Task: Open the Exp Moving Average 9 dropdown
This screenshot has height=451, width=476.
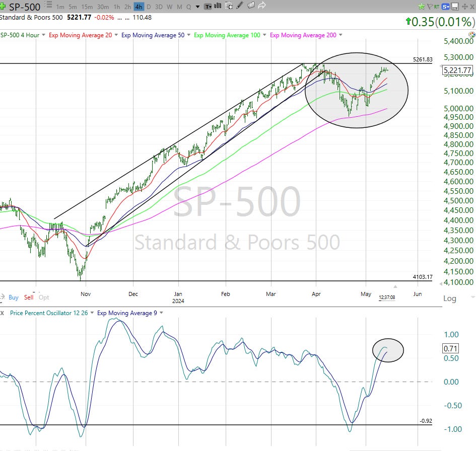Action: click(161, 313)
